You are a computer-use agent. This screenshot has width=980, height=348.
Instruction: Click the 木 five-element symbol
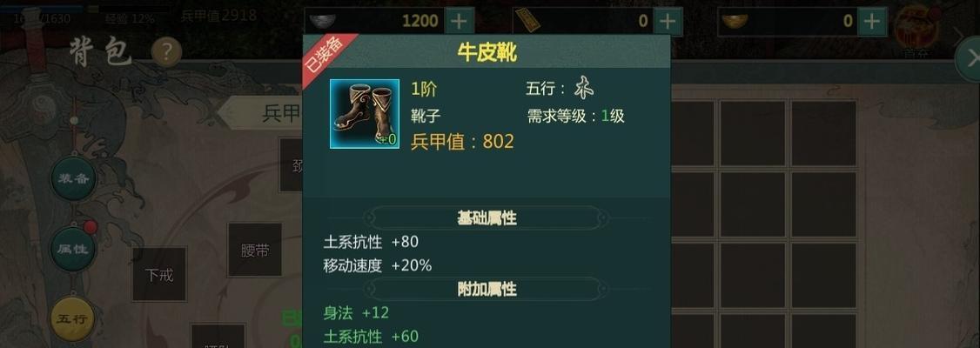[x=584, y=88]
